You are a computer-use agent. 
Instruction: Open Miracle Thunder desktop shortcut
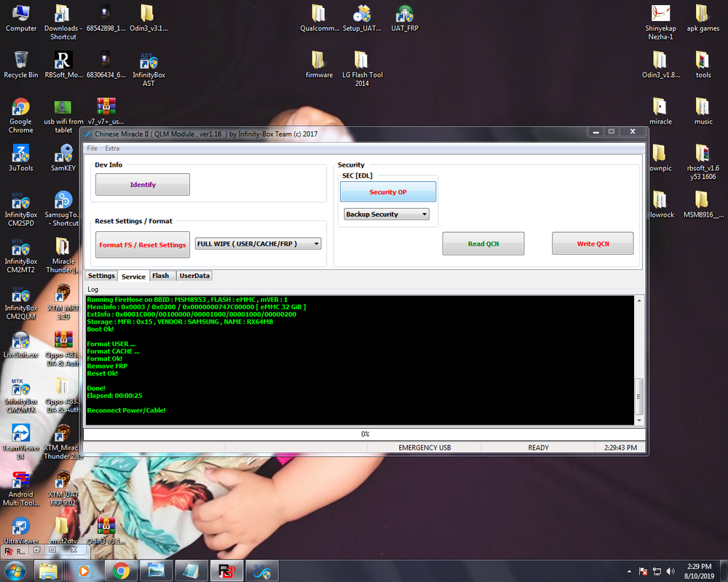pyautogui.click(x=63, y=255)
